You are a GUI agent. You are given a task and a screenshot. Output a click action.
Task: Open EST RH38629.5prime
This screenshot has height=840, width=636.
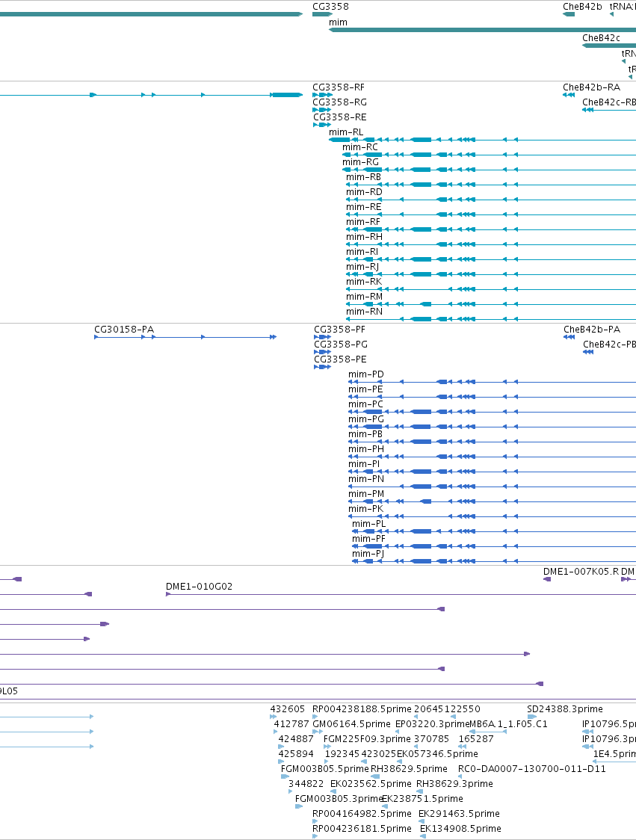409,769
